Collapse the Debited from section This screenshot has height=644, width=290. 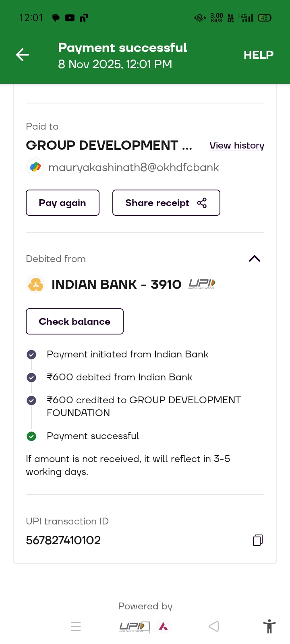click(255, 259)
